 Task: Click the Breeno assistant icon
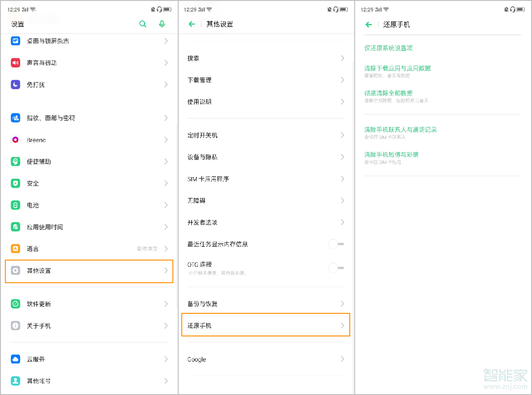[x=15, y=140]
